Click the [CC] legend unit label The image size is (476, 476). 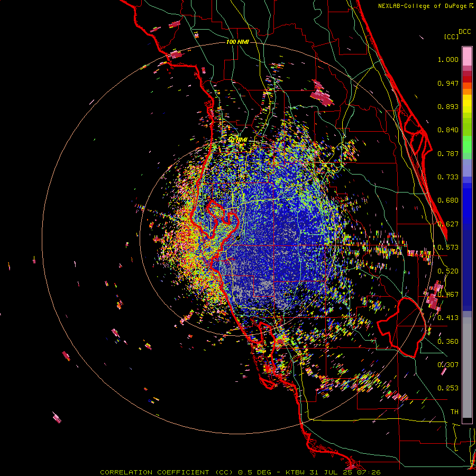(452, 36)
